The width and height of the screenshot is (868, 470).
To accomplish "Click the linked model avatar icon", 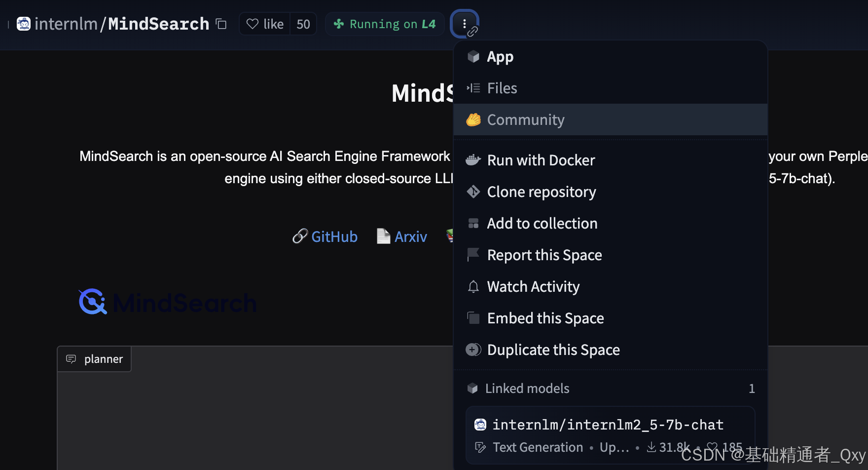I will pos(480,425).
